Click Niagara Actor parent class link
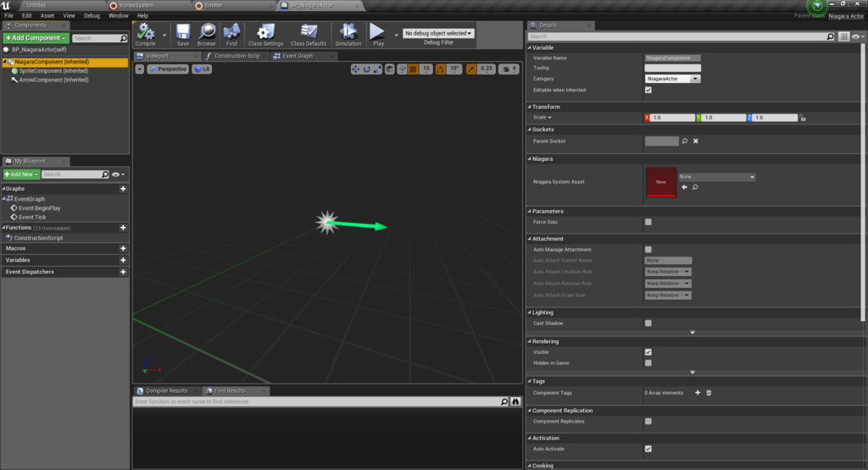 click(x=846, y=16)
